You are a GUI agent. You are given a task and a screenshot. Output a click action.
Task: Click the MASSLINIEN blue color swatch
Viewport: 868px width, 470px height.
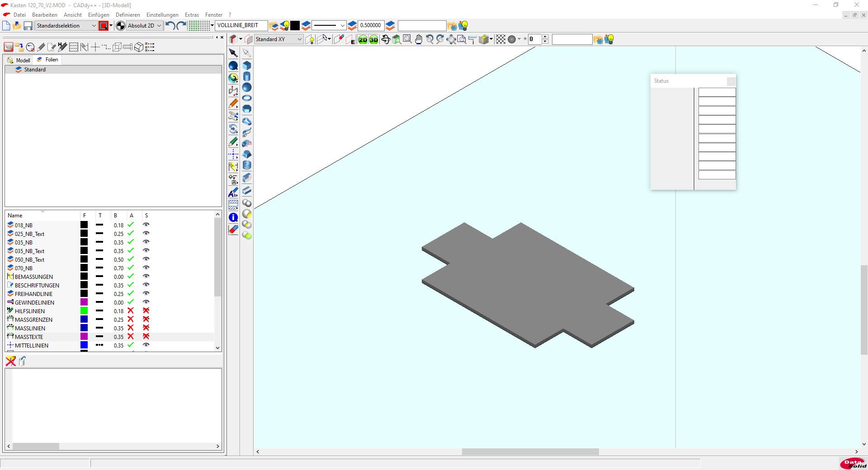[x=84, y=328]
